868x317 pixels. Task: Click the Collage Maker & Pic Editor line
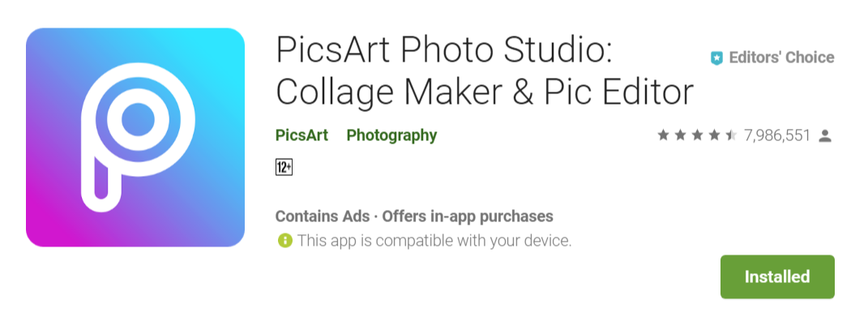(485, 92)
